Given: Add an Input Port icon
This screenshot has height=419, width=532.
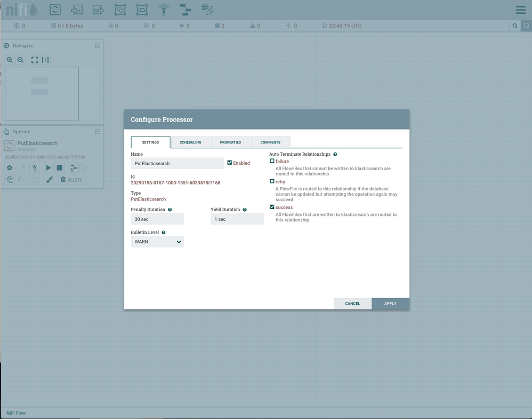Looking at the screenshot, I should (x=77, y=10).
